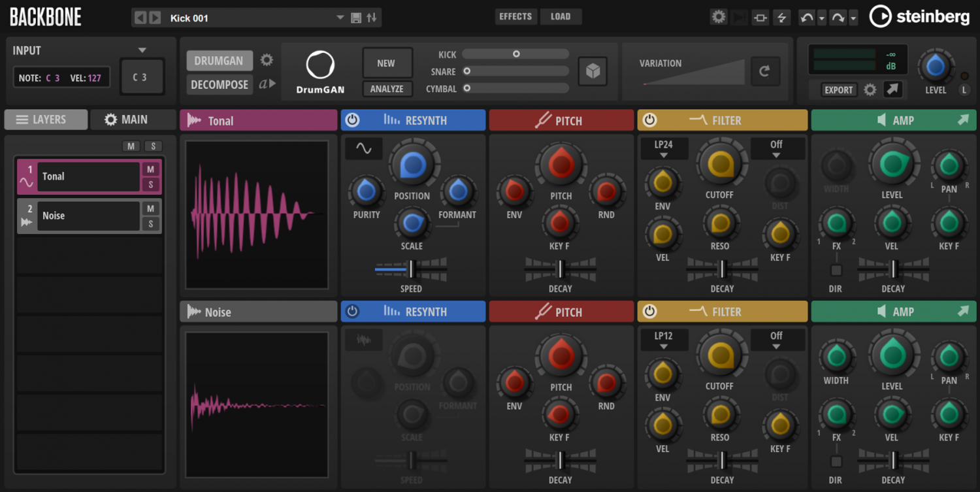Open the Effects page
This screenshot has width=980, height=492.
[x=515, y=17]
